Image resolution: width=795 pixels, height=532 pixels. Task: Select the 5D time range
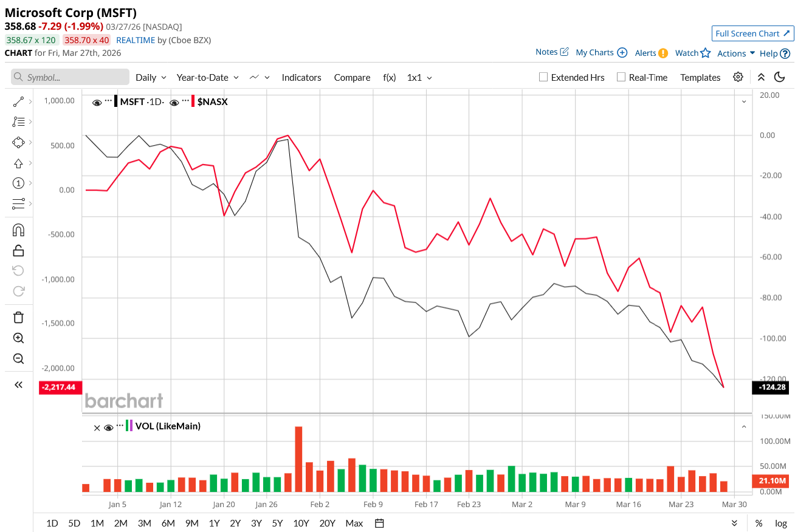click(74, 523)
